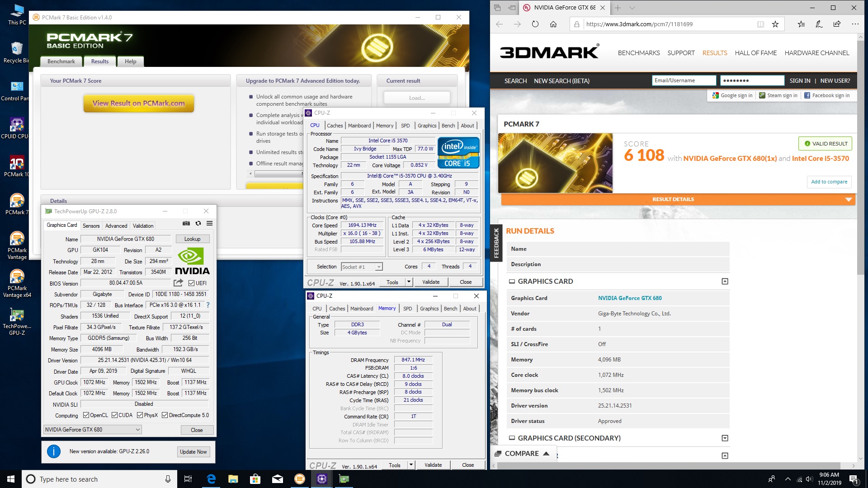Click the NVIDIA logo in GPU-Z
Image resolution: width=868 pixels, height=488 pixels.
192,262
